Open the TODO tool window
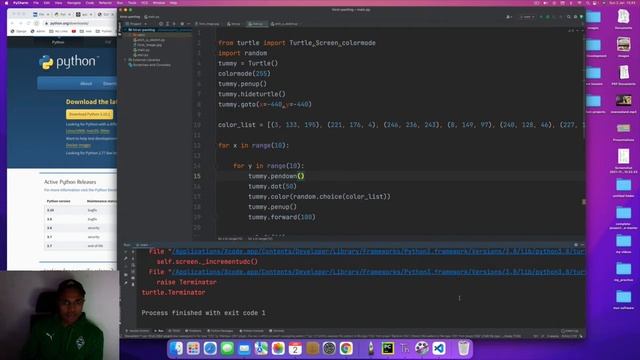The image size is (640, 360). tap(175, 331)
